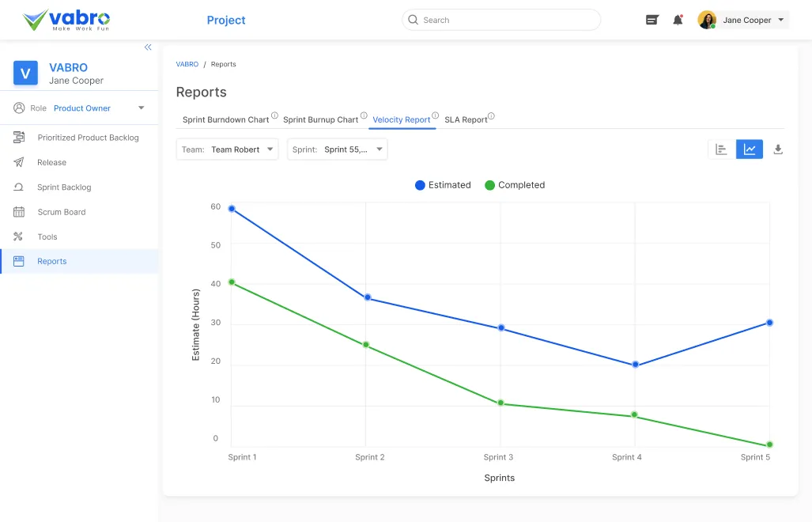
Task: Click inside the Search field
Action: pyautogui.click(x=500, y=20)
